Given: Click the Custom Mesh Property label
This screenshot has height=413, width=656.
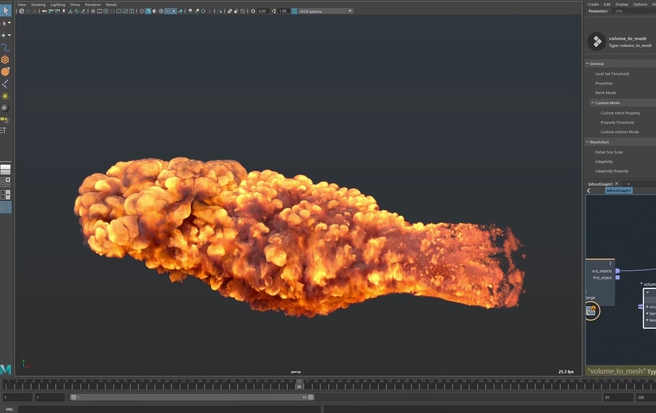Looking at the screenshot, I should 620,113.
